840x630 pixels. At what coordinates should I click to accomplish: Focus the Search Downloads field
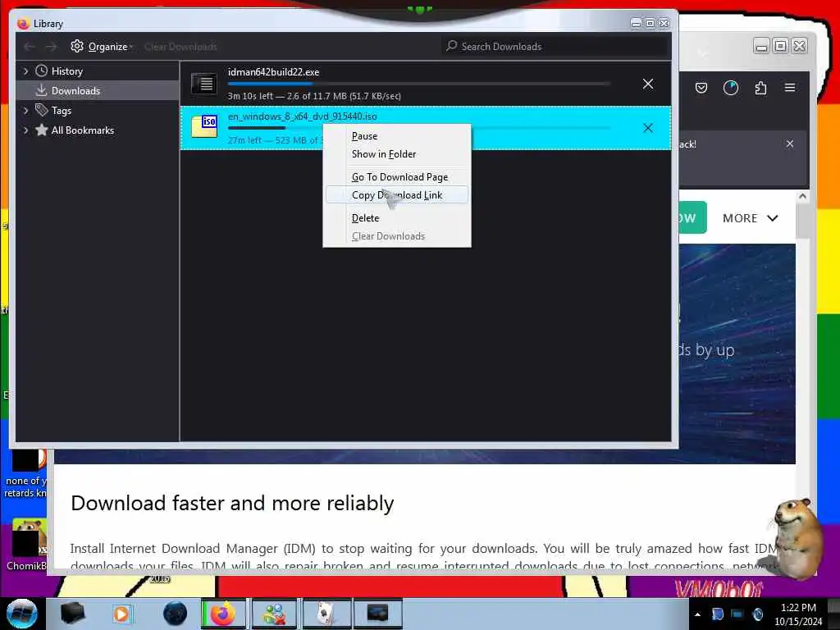(555, 47)
